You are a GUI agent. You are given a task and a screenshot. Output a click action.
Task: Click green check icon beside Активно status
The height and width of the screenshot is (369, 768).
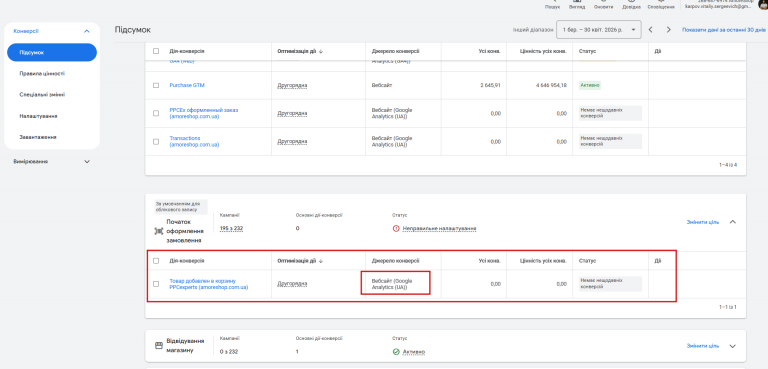(396, 352)
